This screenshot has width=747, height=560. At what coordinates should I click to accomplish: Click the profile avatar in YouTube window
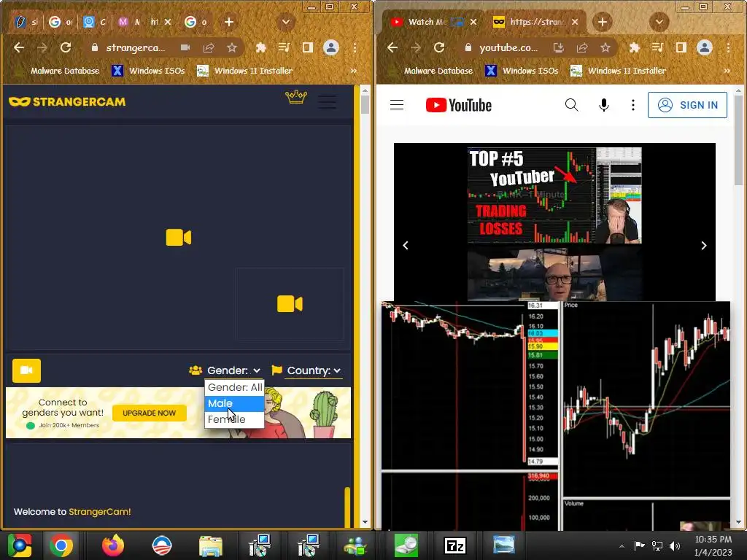pyautogui.click(x=705, y=47)
